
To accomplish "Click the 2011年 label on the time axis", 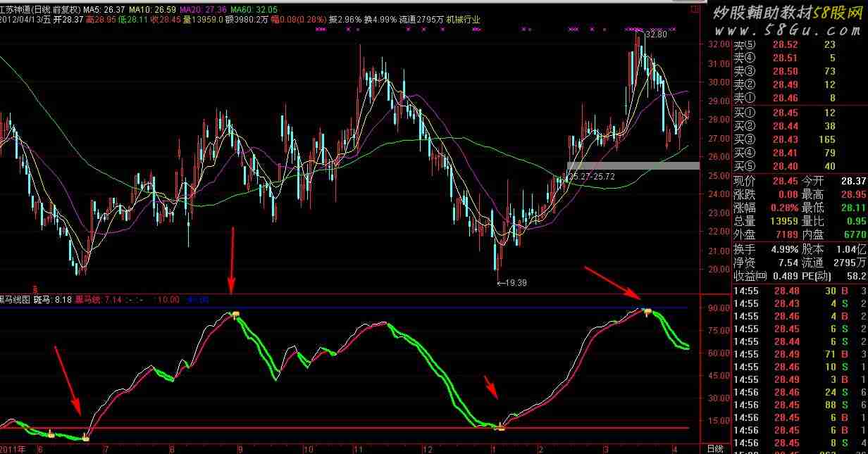I will (x=13, y=448).
